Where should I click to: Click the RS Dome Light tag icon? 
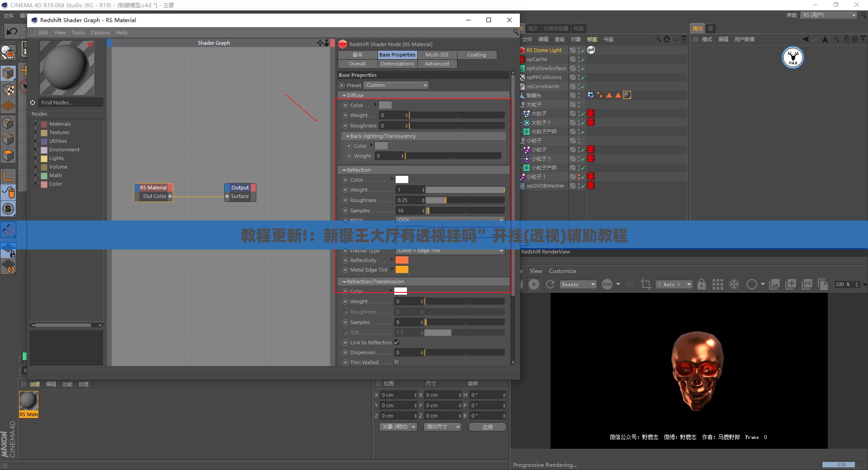(x=591, y=50)
